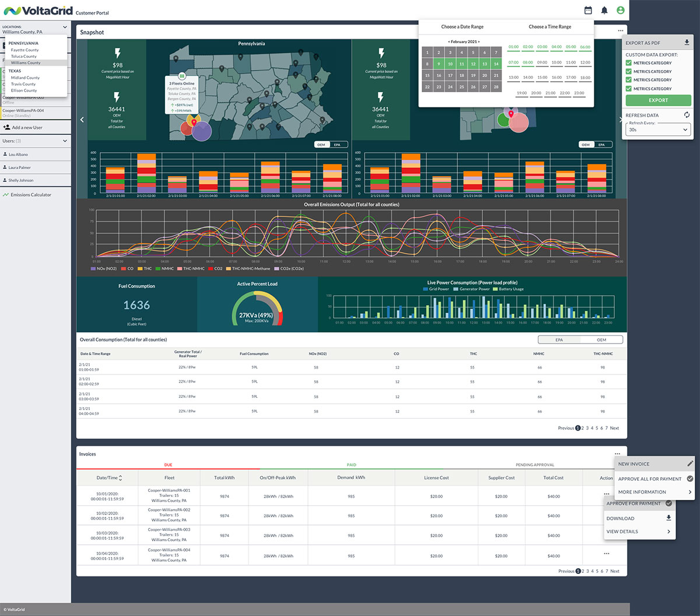Uncheck the last Metrics Category checkbox

click(628, 89)
